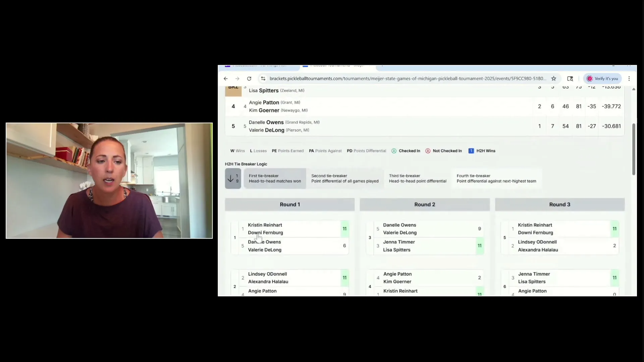Click the H2H tie breaker sort arrow
This screenshot has height=362, width=644.
coord(233,178)
